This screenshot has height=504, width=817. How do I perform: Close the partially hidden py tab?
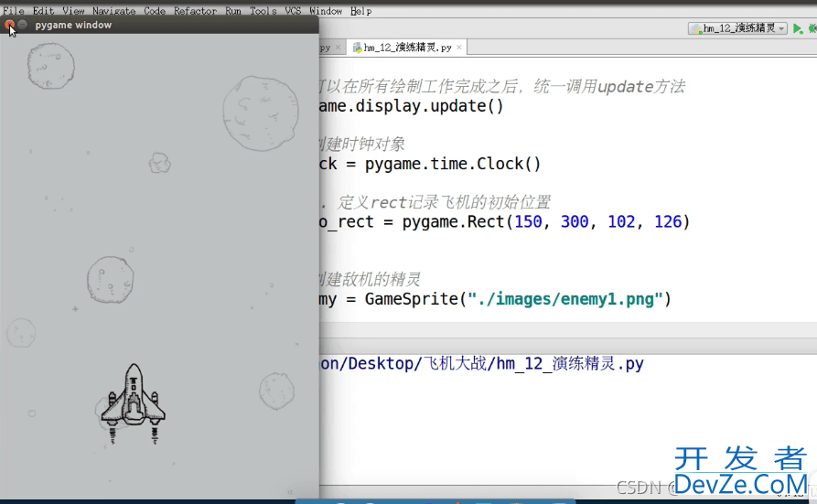click(x=339, y=48)
